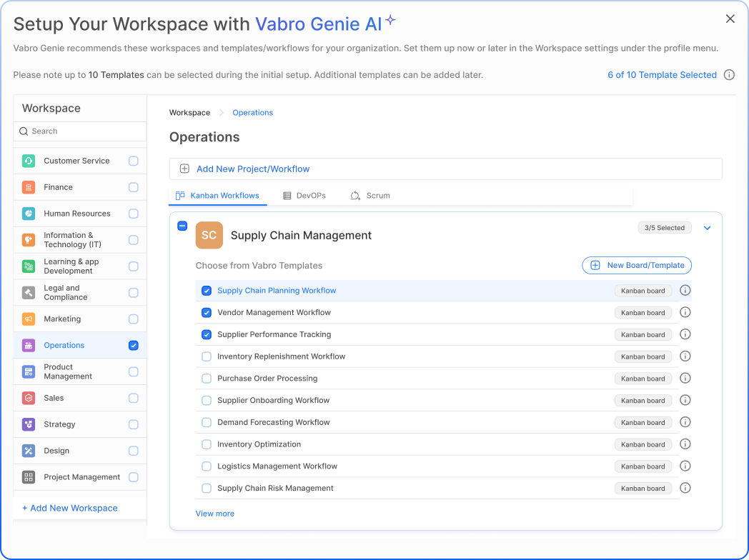Click the SC Supply Chain Management avatar

pos(209,235)
